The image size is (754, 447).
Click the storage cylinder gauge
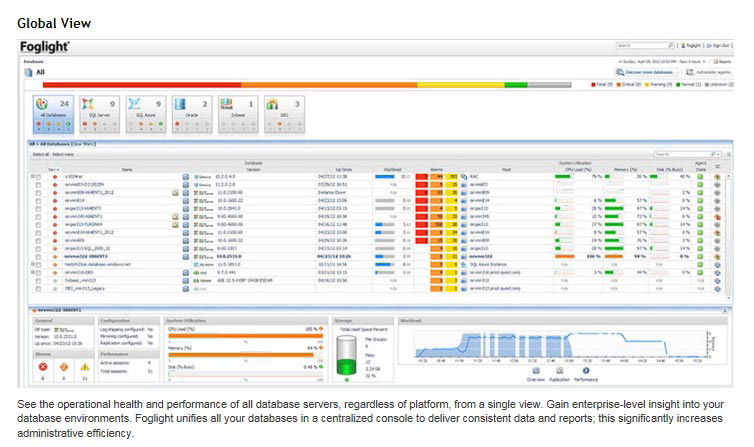(x=346, y=356)
